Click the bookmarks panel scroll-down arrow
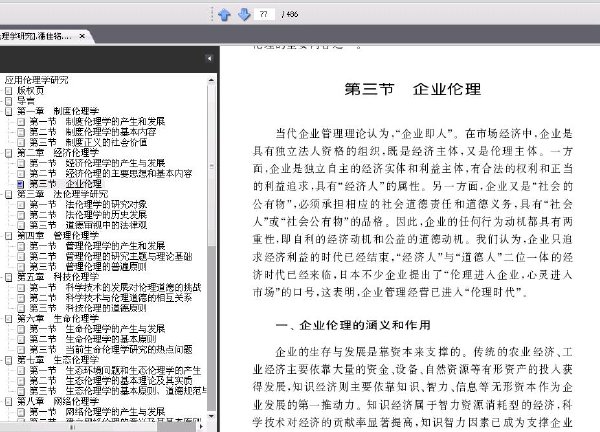 211,416
